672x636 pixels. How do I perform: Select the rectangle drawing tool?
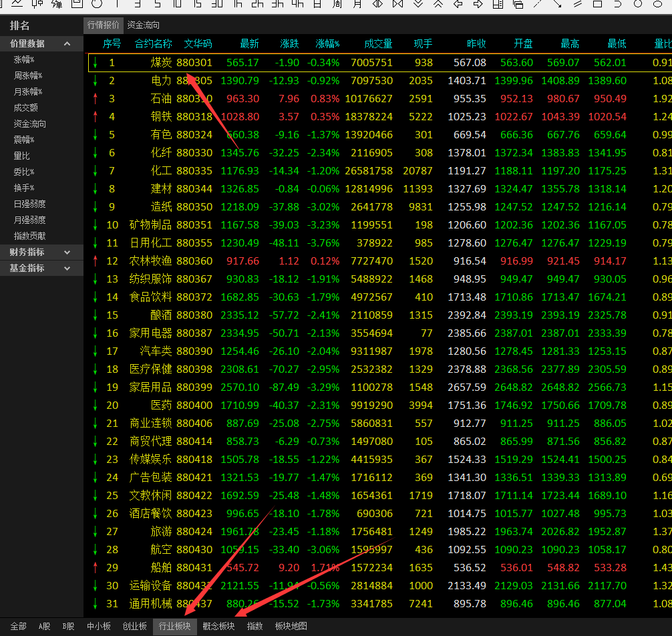(598, 3)
